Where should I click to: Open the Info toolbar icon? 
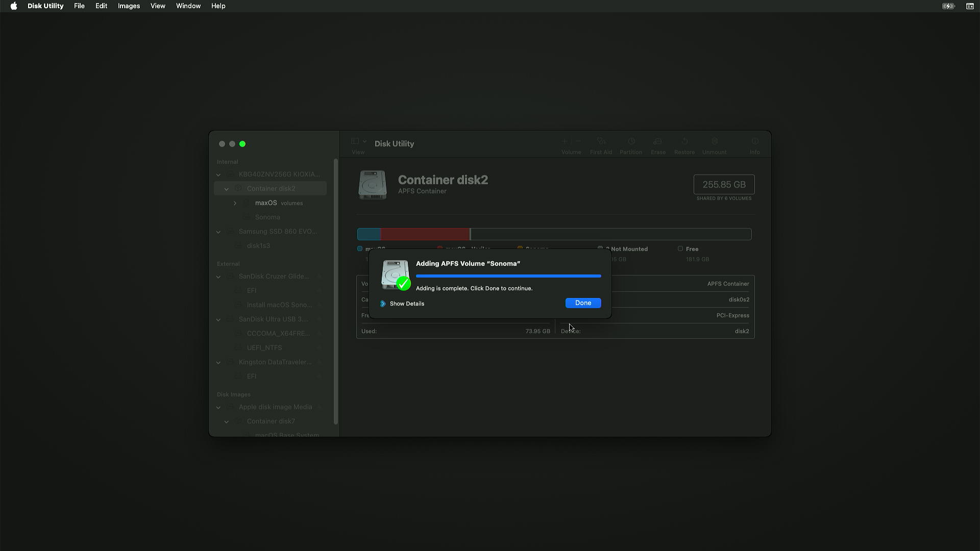(754, 141)
